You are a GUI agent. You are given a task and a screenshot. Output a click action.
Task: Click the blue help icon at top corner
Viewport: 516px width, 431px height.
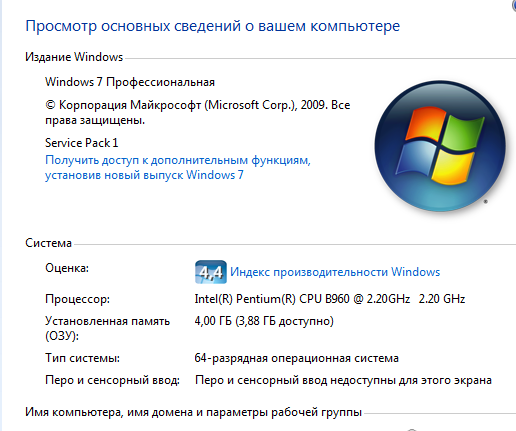(x=514, y=5)
